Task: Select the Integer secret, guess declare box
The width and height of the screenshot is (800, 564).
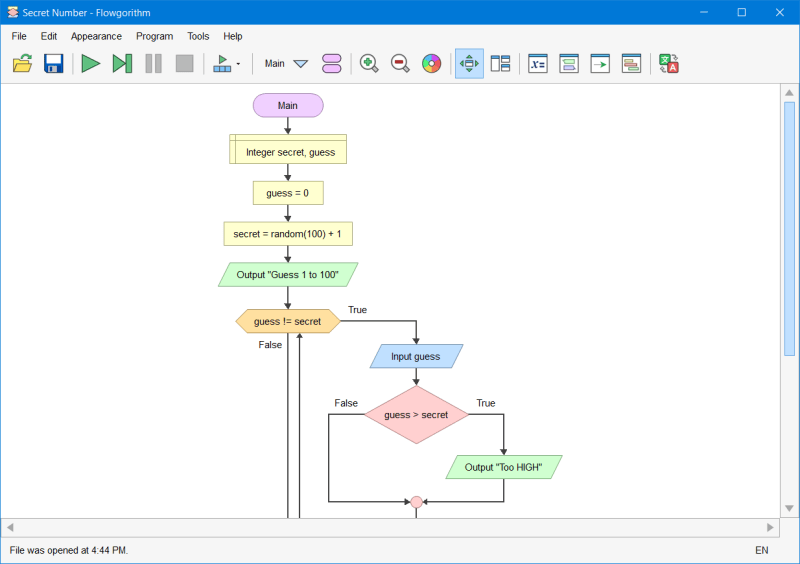Action: [x=288, y=149]
